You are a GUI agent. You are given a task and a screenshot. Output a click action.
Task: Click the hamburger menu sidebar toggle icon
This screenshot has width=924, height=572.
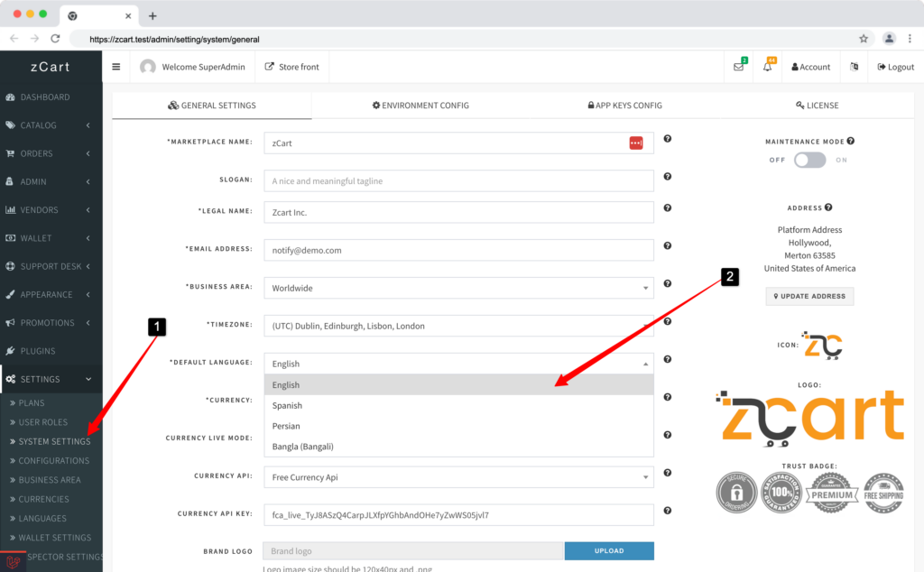point(115,67)
